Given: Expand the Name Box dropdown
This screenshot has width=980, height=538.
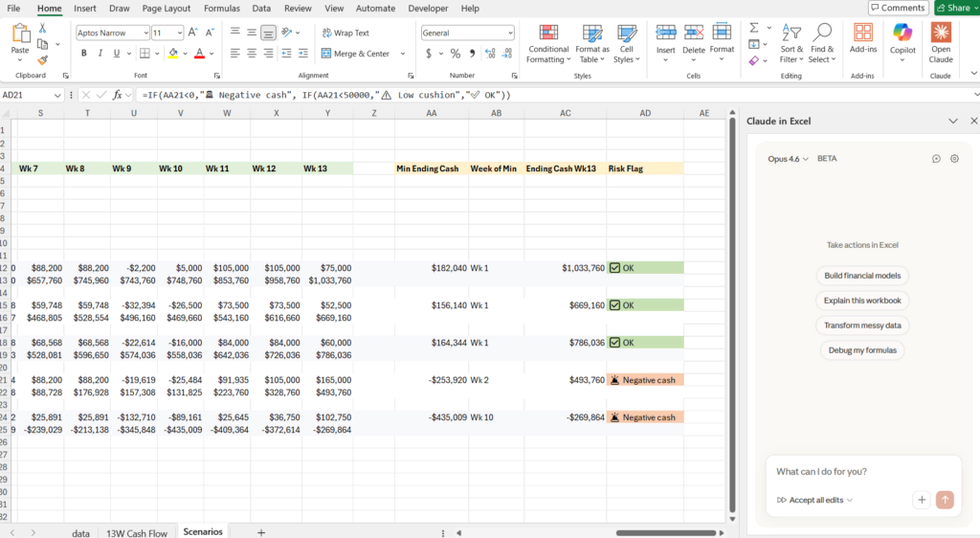Looking at the screenshot, I should click(57, 95).
